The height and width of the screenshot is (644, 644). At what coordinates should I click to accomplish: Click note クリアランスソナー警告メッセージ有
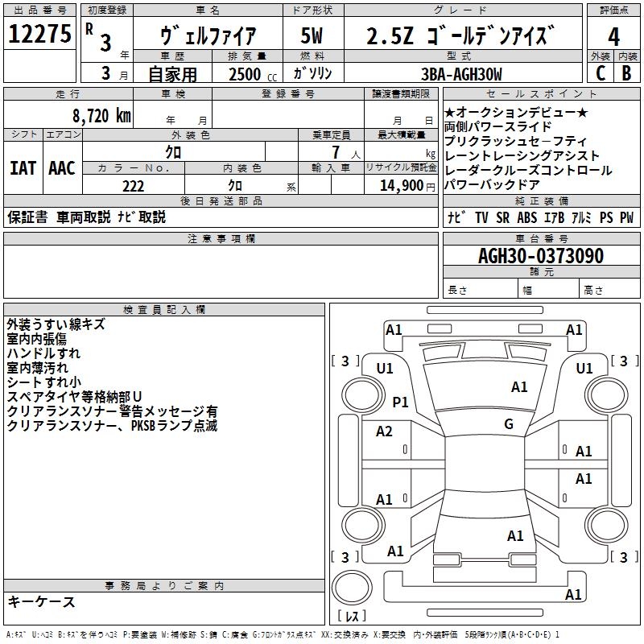[112, 411]
